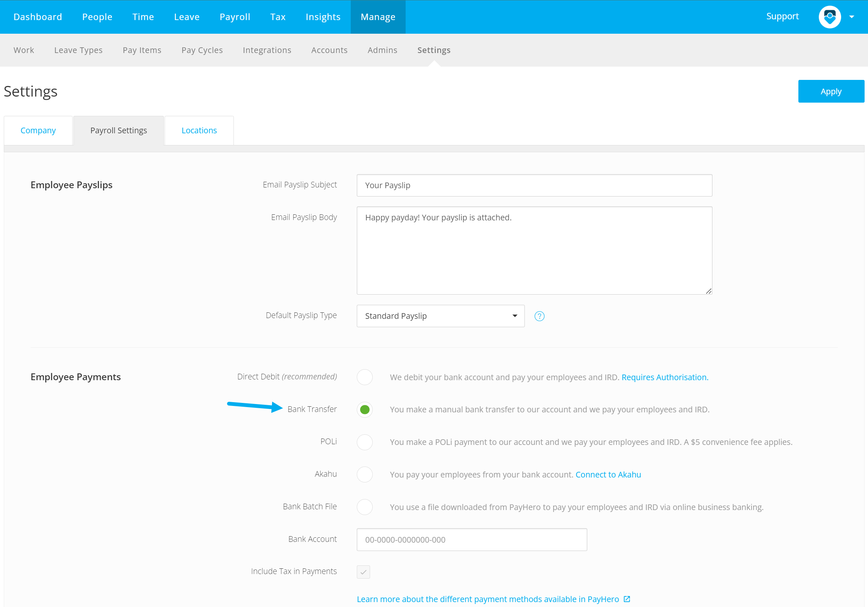This screenshot has height=607, width=868.
Task: Switch to the Locations tab
Action: (x=199, y=130)
